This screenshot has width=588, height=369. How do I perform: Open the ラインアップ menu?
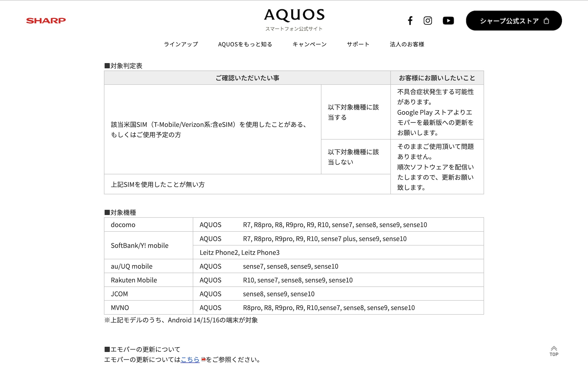181,44
